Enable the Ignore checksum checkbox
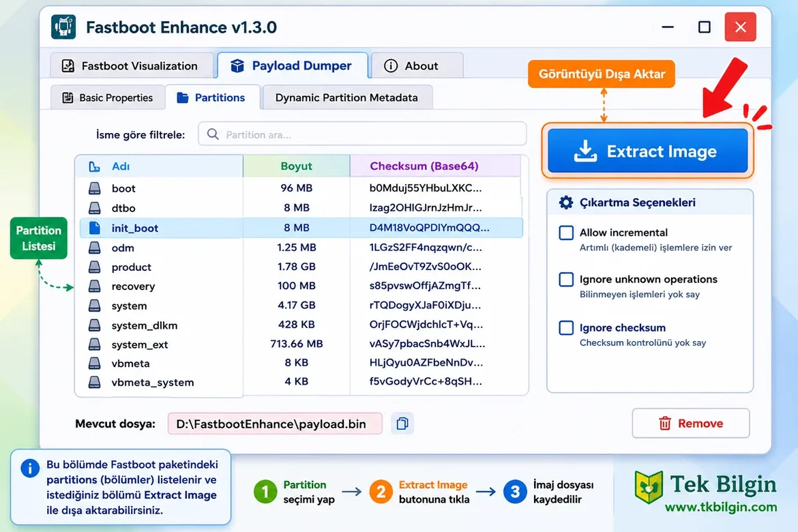 point(566,327)
